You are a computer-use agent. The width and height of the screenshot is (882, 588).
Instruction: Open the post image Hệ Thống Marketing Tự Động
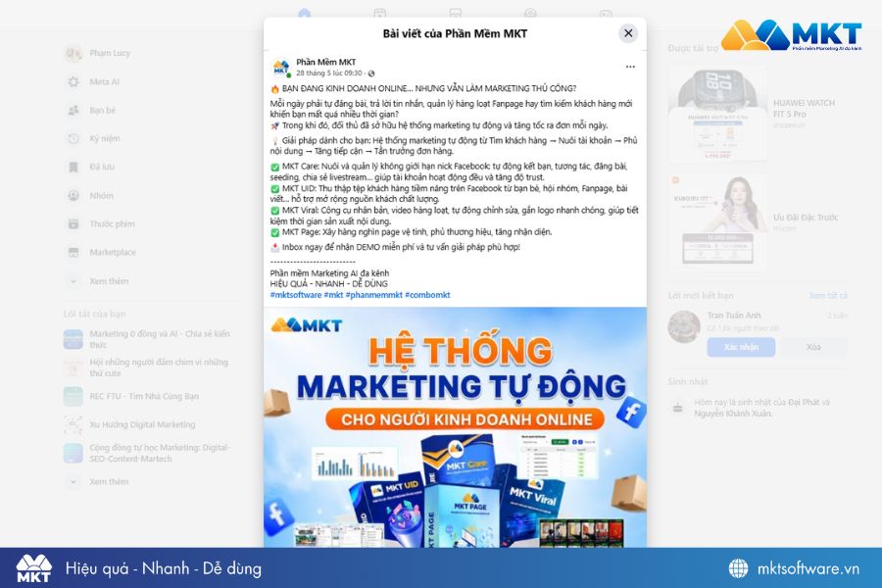[455, 427]
